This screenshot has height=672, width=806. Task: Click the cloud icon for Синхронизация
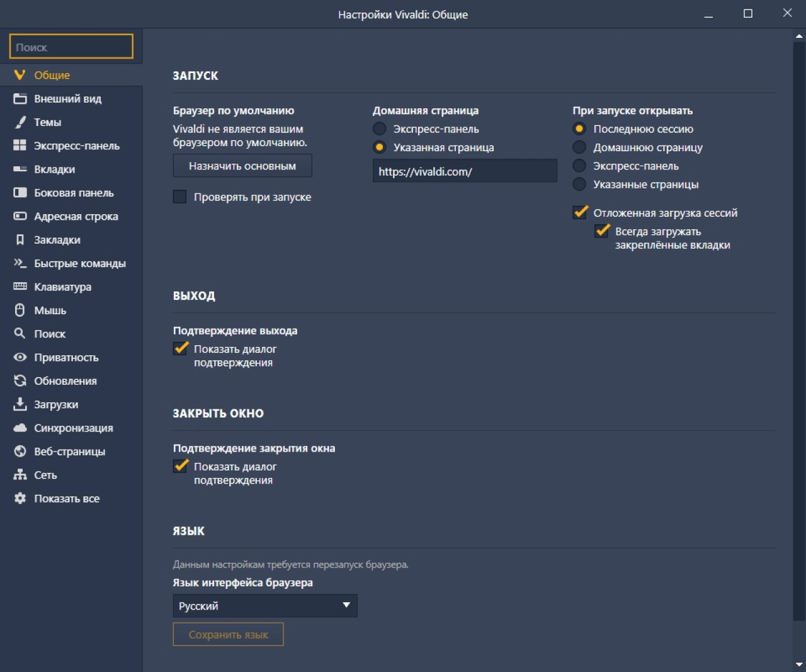tap(20, 428)
